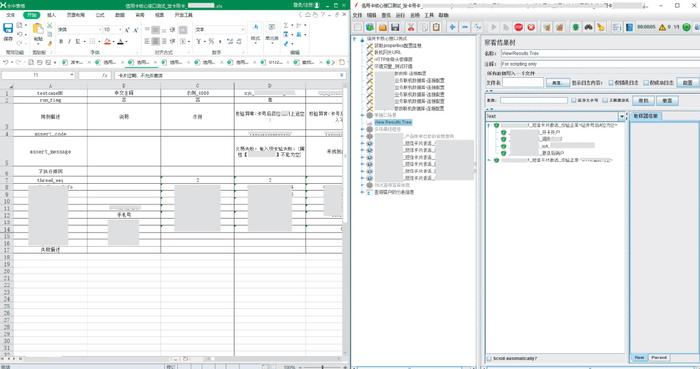Click JMeter's name field containing View Results Tree
The width and height of the screenshot is (700, 369).
(600, 53)
